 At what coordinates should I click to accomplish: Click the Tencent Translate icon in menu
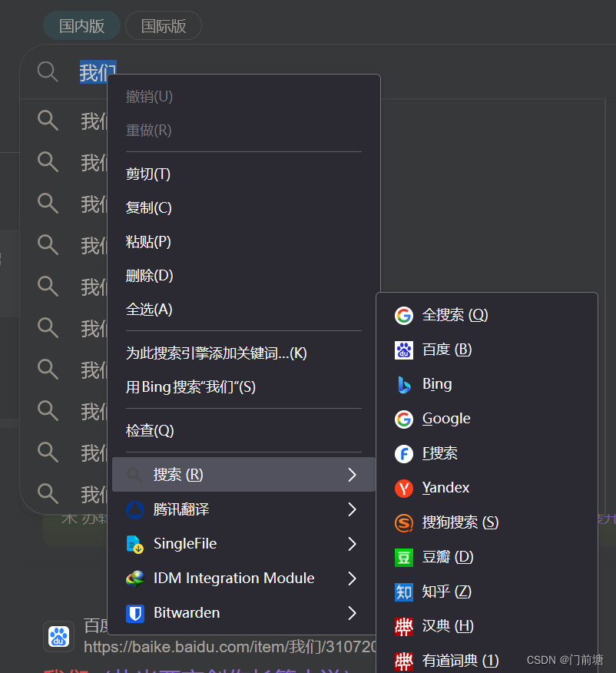point(135,509)
